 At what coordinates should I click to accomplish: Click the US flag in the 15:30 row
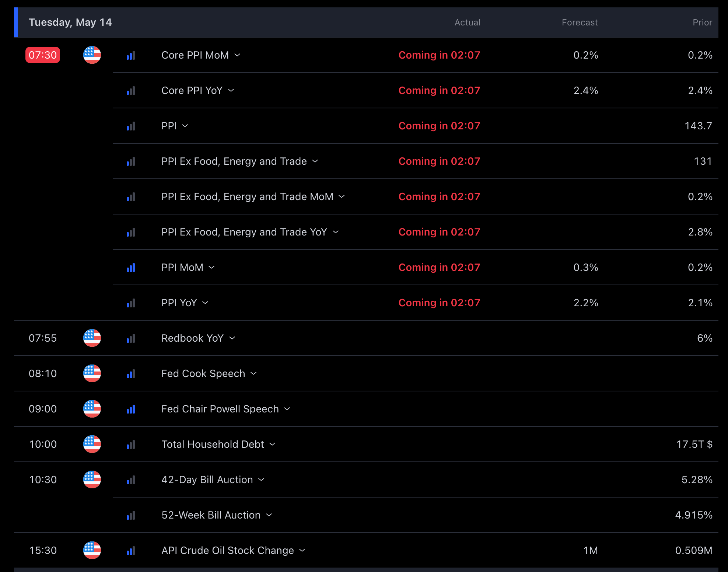point(92,550)
